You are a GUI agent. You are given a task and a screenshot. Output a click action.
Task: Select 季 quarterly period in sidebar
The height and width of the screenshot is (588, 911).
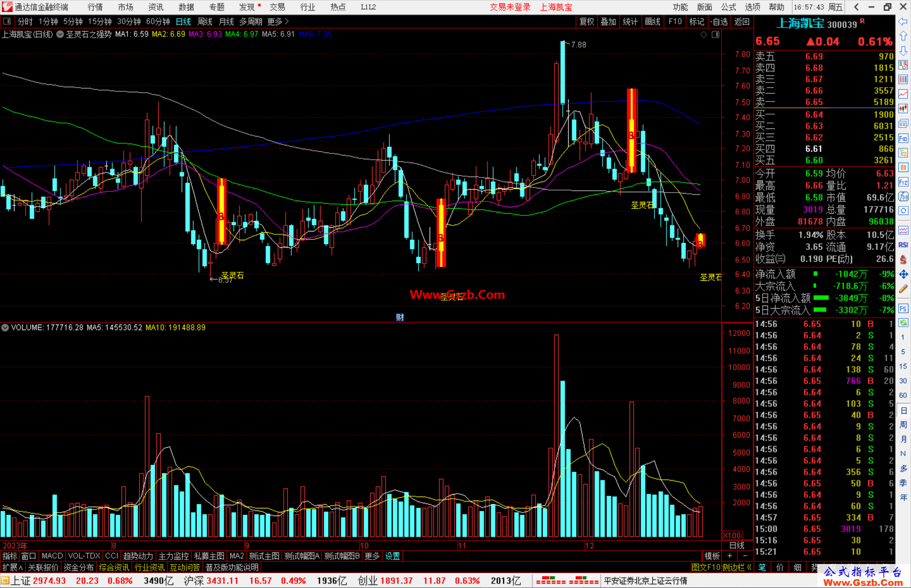pyautogui.click(x=903, y=483)
